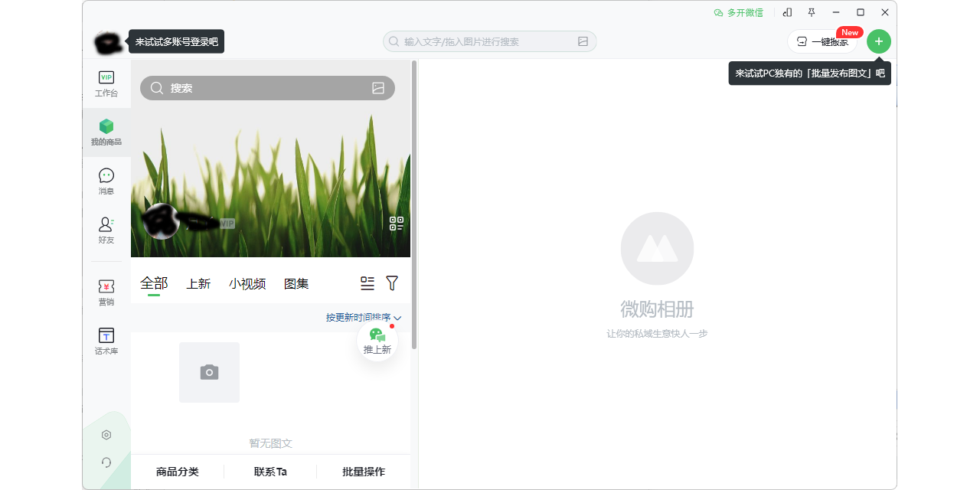Viewport: 980px width, 490px height.
Task: Click the VIP badge beside the shop name
Action: pos(227,224)
